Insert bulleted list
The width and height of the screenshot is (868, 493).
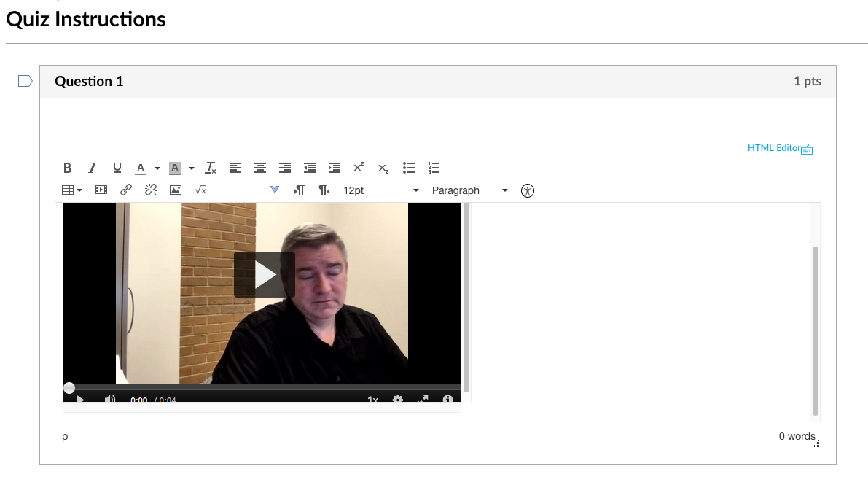point(409,168)
